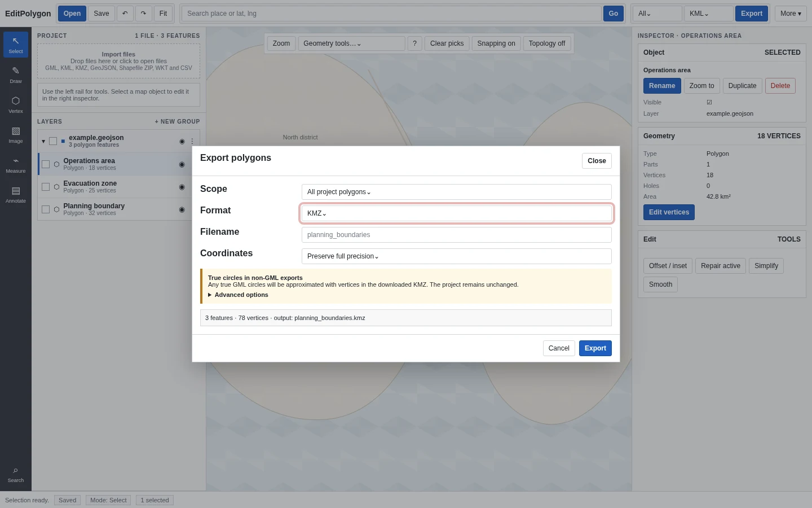Click the Filename input field
The height and width of the screenshot is (508, 812).
pyautogui.click(x=457, y=235)
